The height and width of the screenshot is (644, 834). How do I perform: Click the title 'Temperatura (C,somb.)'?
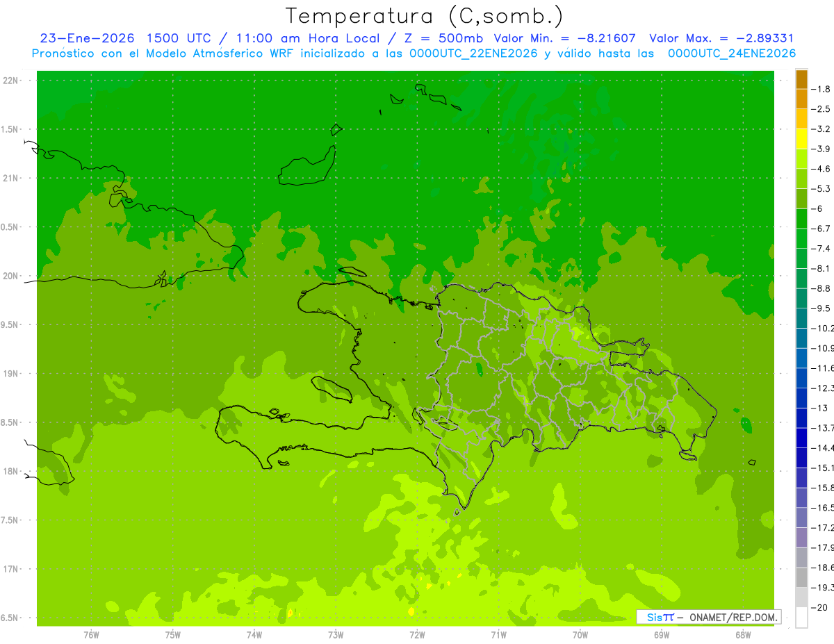(425, 16)
